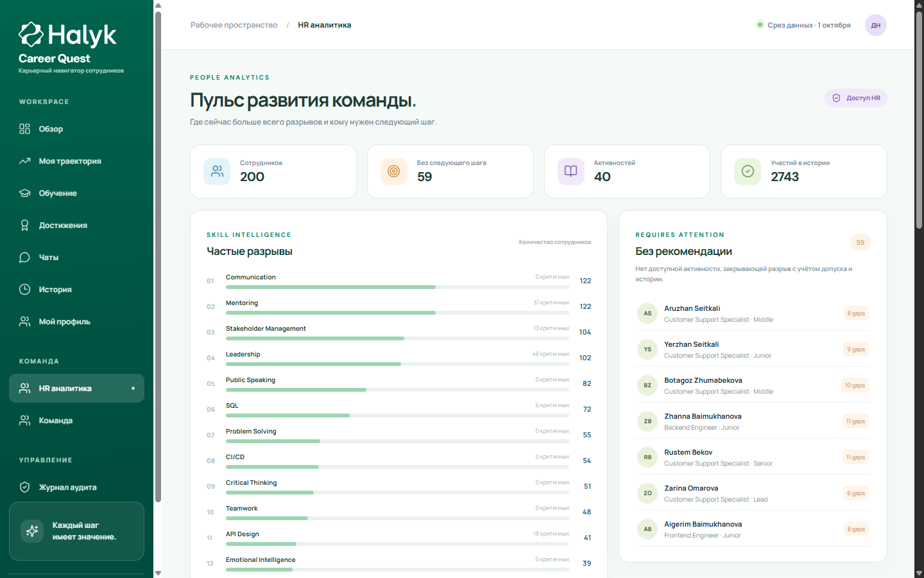This screenshot has height=578, width=924.
Task: Open Zarina Omarova's entry
Action: click(753, 493)
